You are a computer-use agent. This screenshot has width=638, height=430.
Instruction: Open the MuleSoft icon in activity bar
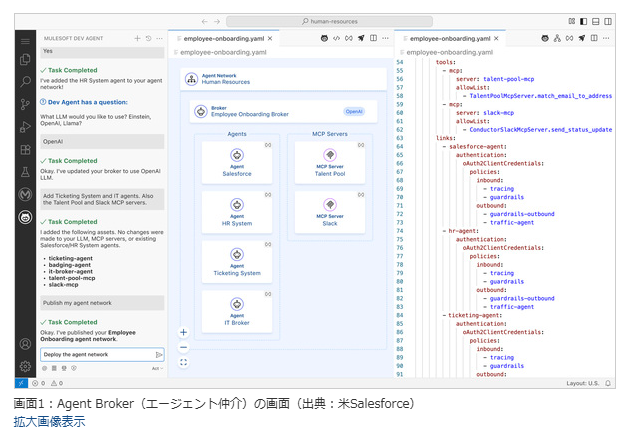pos(25,194)
